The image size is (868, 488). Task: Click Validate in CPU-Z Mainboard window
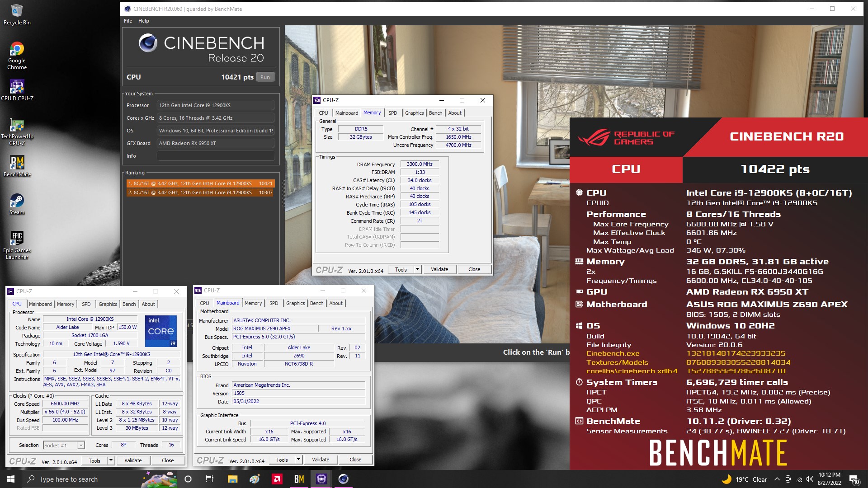[x=321, y=460]
